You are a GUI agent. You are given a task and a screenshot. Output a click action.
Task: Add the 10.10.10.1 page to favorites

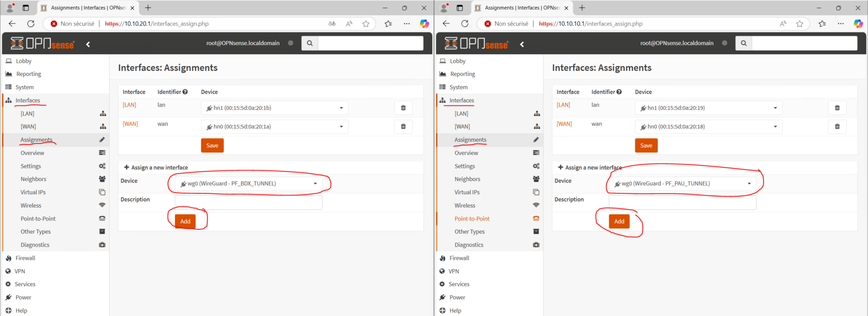click(x=799, y=24)
